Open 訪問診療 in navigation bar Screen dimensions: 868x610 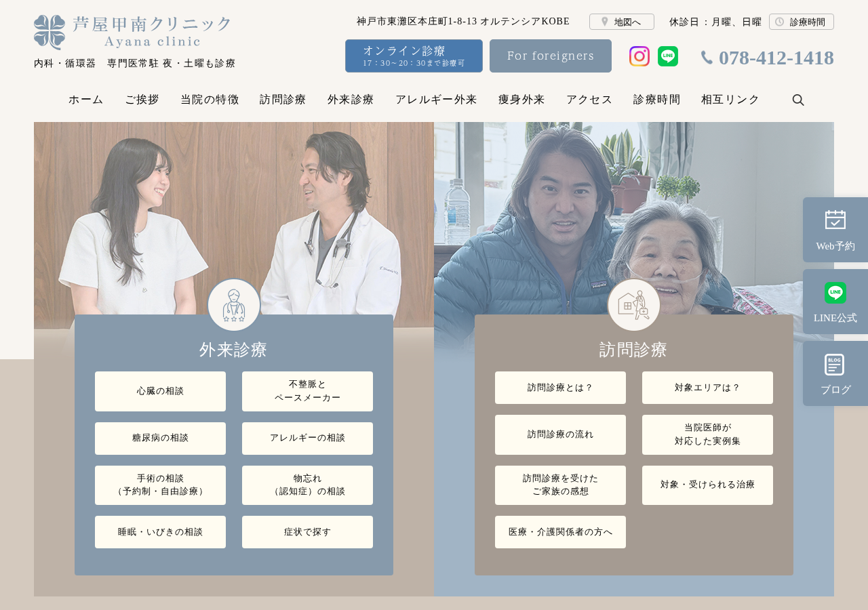point(283,100)
